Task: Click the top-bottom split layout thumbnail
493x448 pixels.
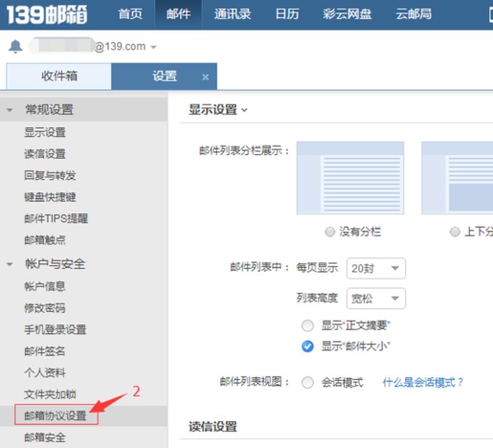Action: [457, 178]
